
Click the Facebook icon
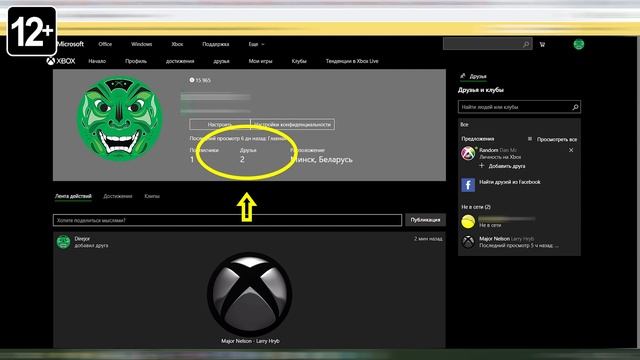[468, 185]
